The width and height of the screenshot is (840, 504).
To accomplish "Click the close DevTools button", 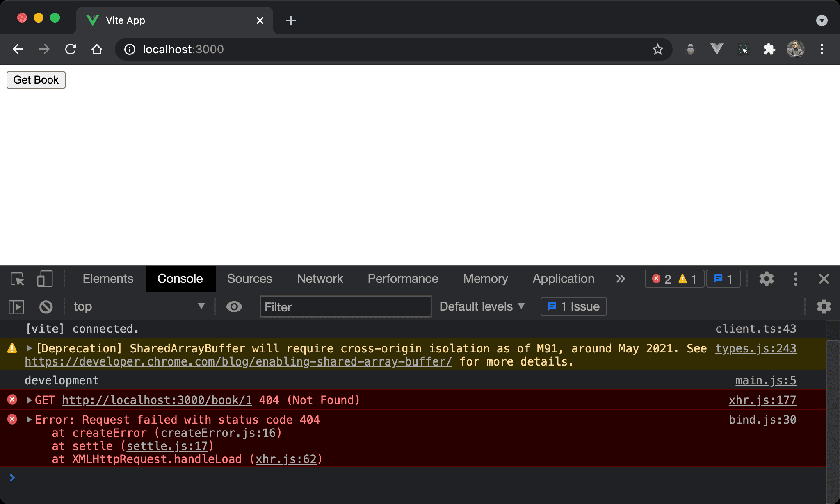I will click(824, 279).
